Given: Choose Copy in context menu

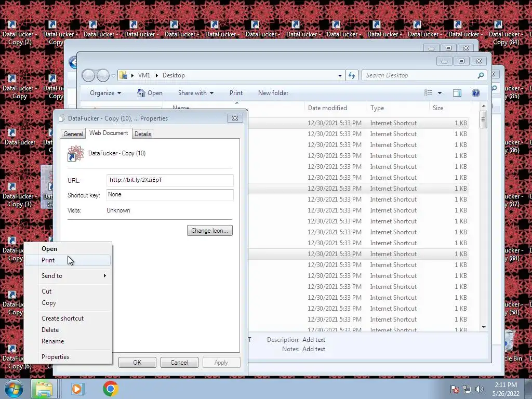Looking at the screenshot, I should 68,303.
